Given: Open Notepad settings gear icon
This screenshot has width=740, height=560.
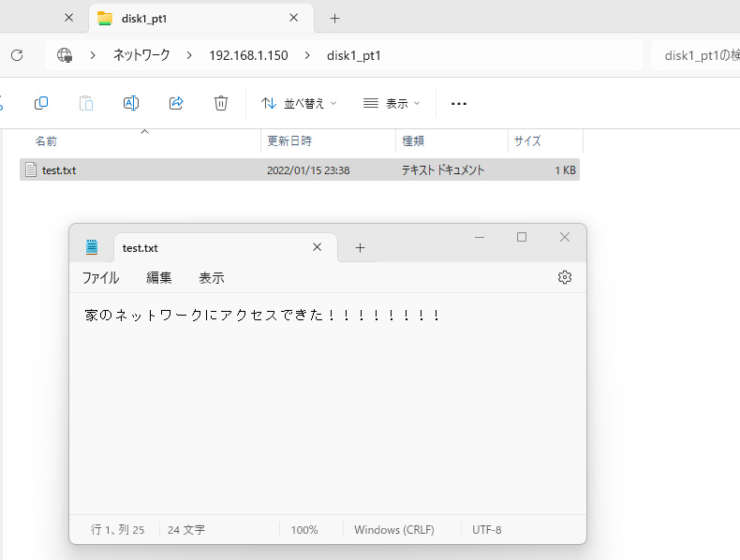Looking at the screenshot, I should click(x=564, y=277).
